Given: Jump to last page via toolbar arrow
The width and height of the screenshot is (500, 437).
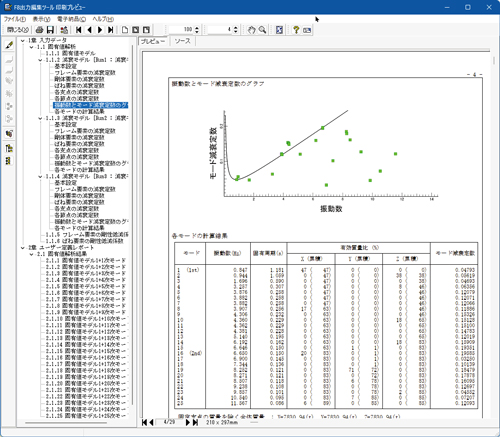Looking at the screenshot, I should [x=111, y=30].
